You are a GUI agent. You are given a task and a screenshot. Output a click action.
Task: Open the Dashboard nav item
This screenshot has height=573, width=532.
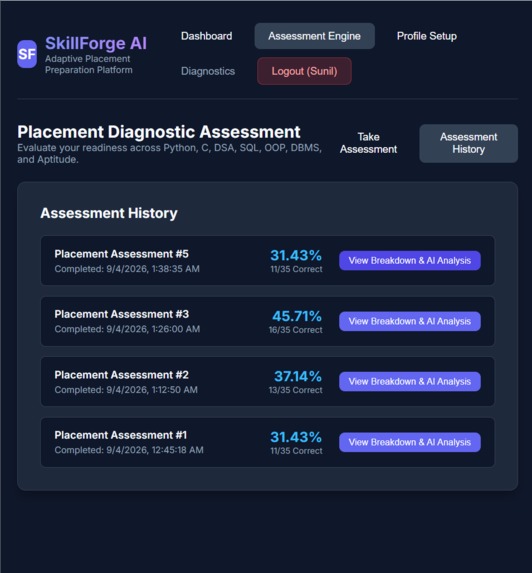(206, 36)
